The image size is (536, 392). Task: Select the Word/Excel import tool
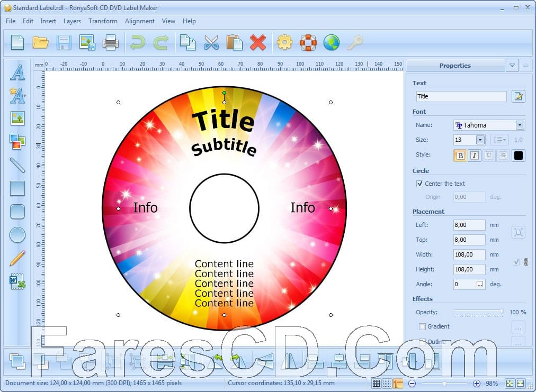click(17, 281)
